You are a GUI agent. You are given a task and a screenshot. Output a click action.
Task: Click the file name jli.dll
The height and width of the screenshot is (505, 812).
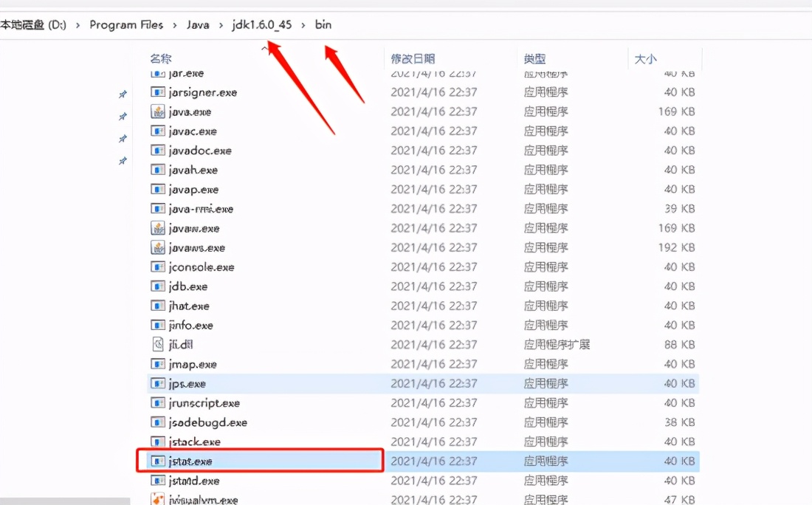click(x=181, y=345)
